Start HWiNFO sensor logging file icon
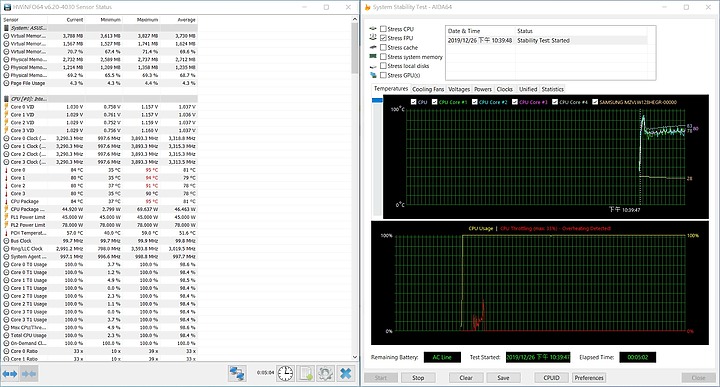 pos(306,374)
